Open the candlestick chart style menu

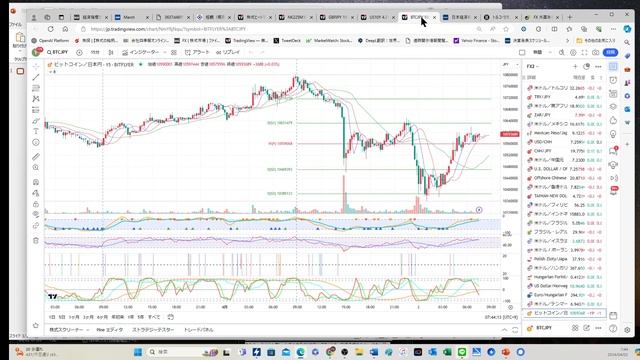point(111,52)
